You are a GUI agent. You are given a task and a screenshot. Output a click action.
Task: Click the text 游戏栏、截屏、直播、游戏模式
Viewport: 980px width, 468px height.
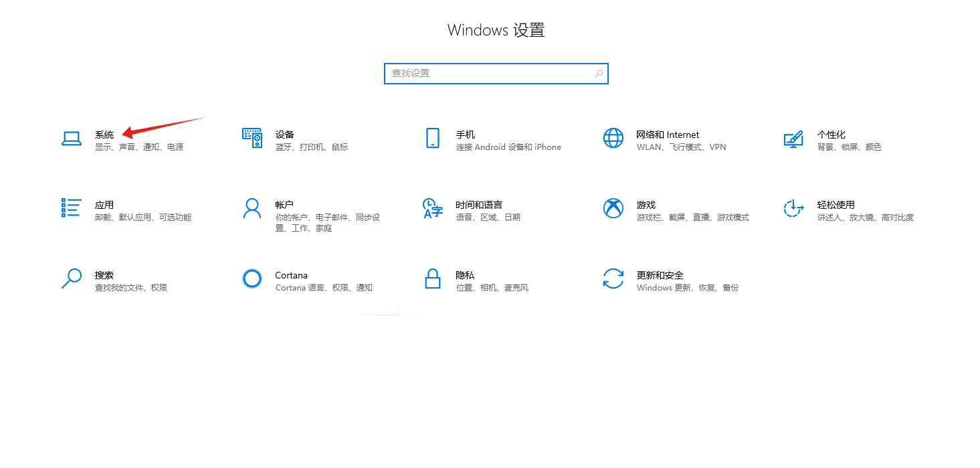[693, 218]
